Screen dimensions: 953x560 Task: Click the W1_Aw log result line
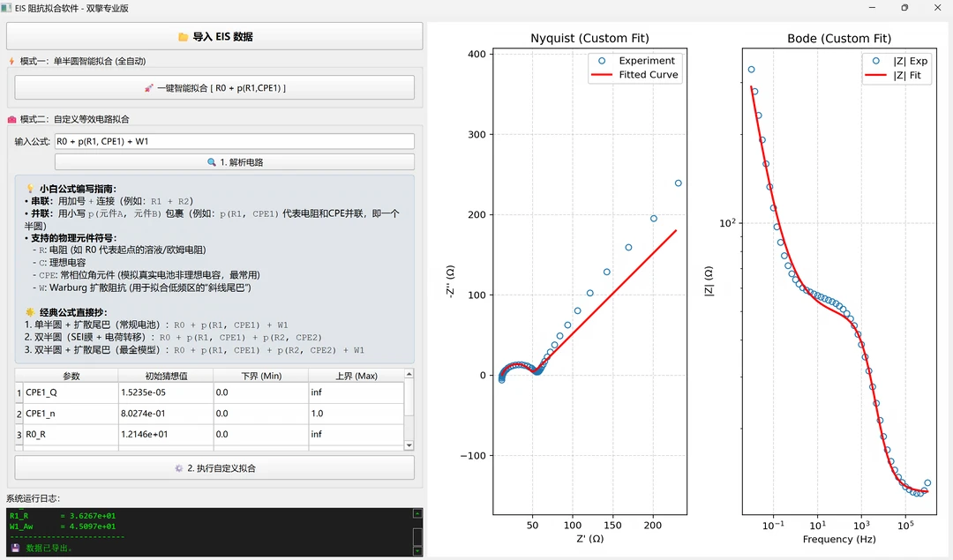[63, 526]
